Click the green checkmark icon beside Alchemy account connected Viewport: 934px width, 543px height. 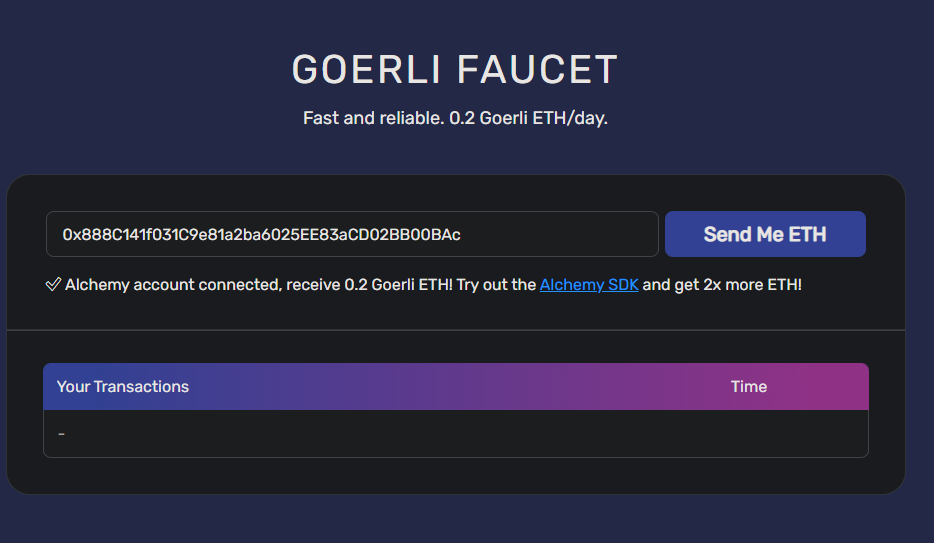54,285
